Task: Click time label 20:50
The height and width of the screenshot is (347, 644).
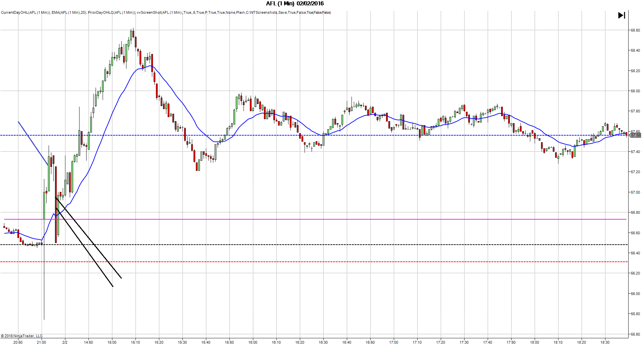Action: [18, 342]
